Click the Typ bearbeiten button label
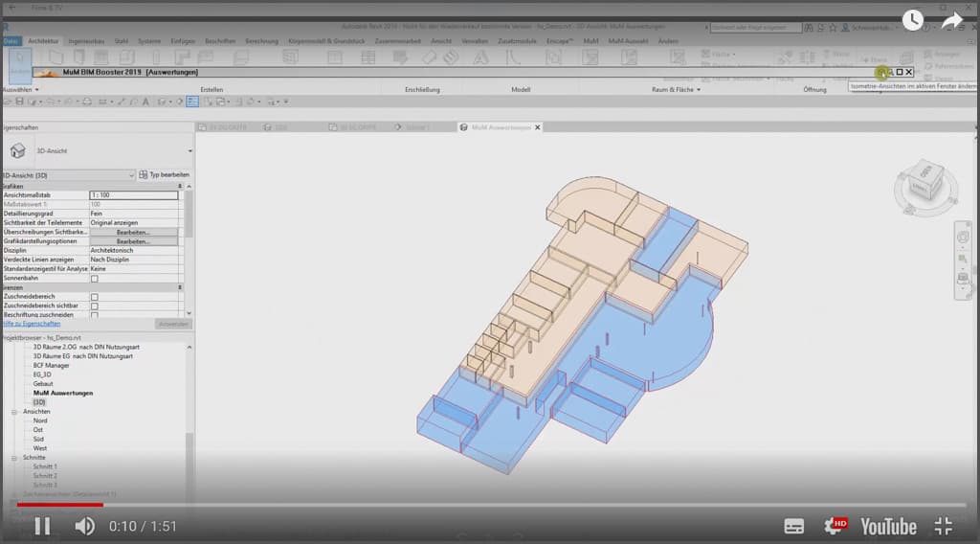 coord(168,175)
